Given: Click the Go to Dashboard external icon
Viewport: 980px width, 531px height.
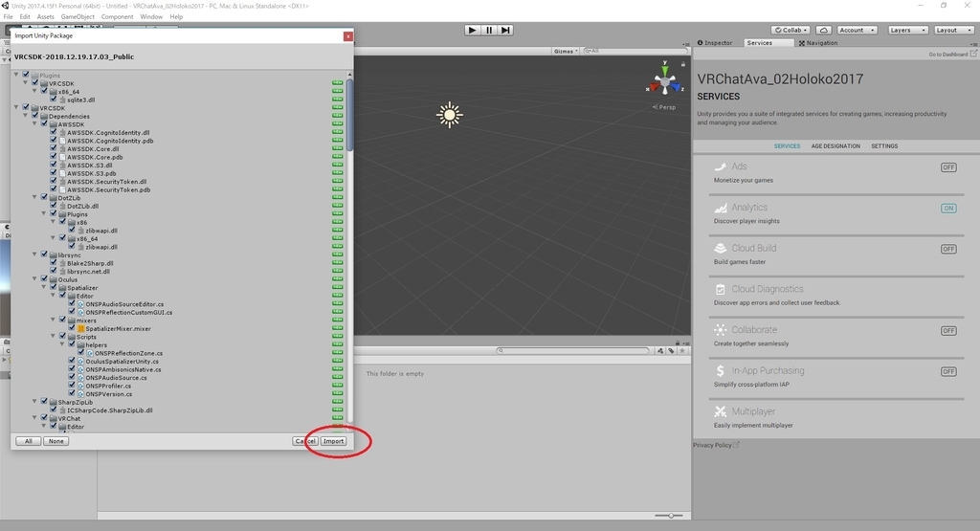Looking at the screenshot, I should click(x=973, y=54).
